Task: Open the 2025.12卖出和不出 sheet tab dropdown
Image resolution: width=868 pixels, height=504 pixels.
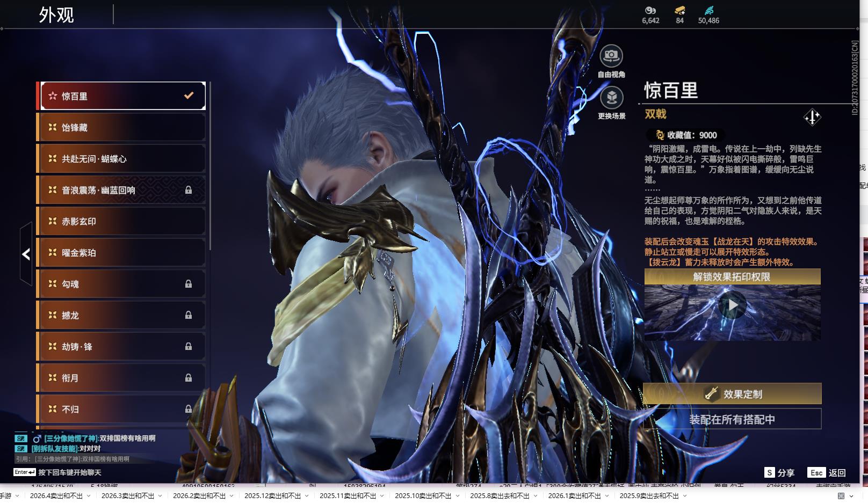Action: click(307, 496)
